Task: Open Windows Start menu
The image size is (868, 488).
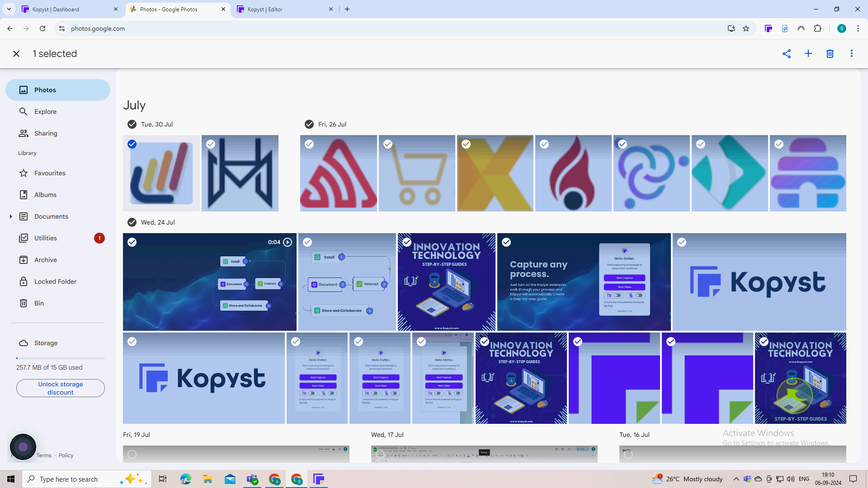Action: [x=11, y=479]
